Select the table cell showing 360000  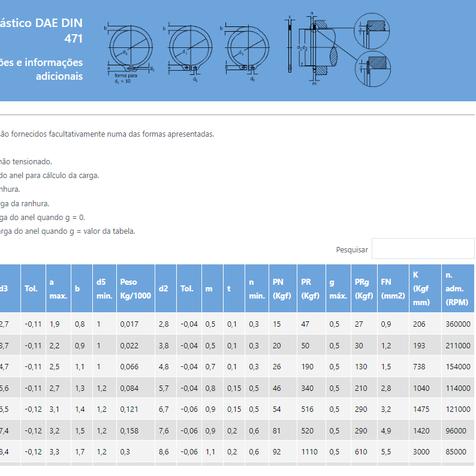457,324
